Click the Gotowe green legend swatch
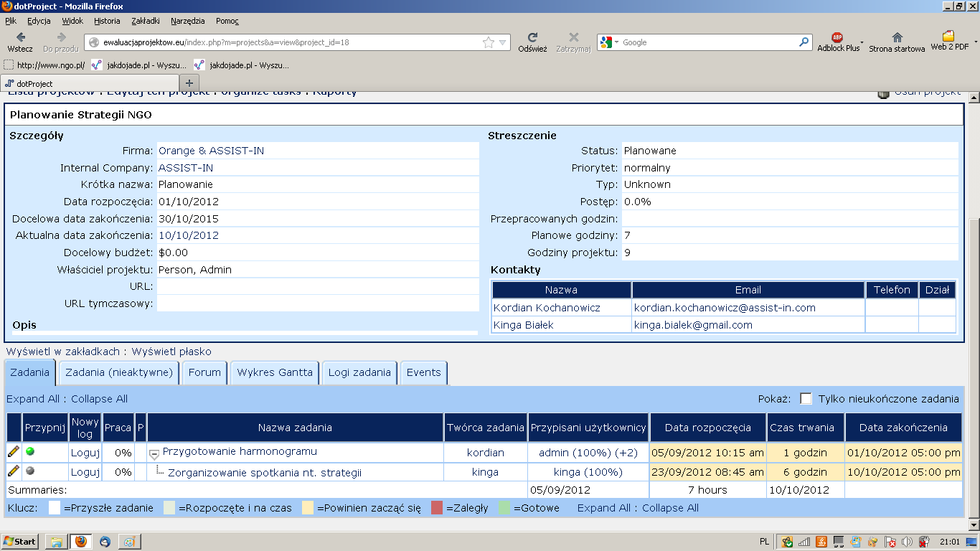Viewport: 980px width, 551px height. click(504, 508)
